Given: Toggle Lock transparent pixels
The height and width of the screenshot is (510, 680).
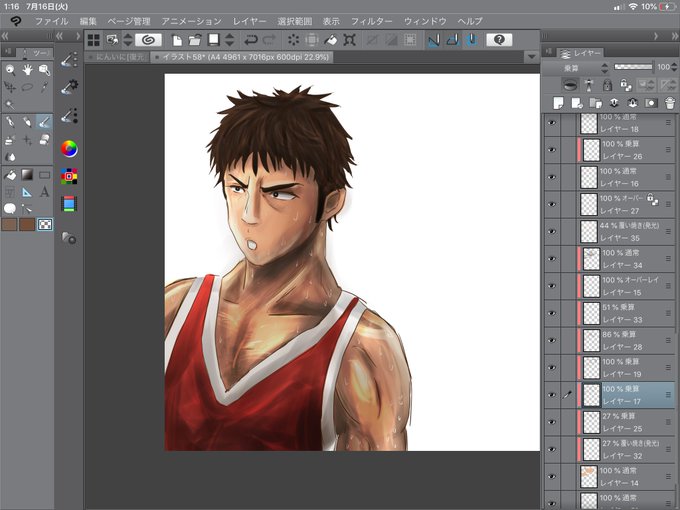Looking at the screenshot, I should tap(625, 85).
